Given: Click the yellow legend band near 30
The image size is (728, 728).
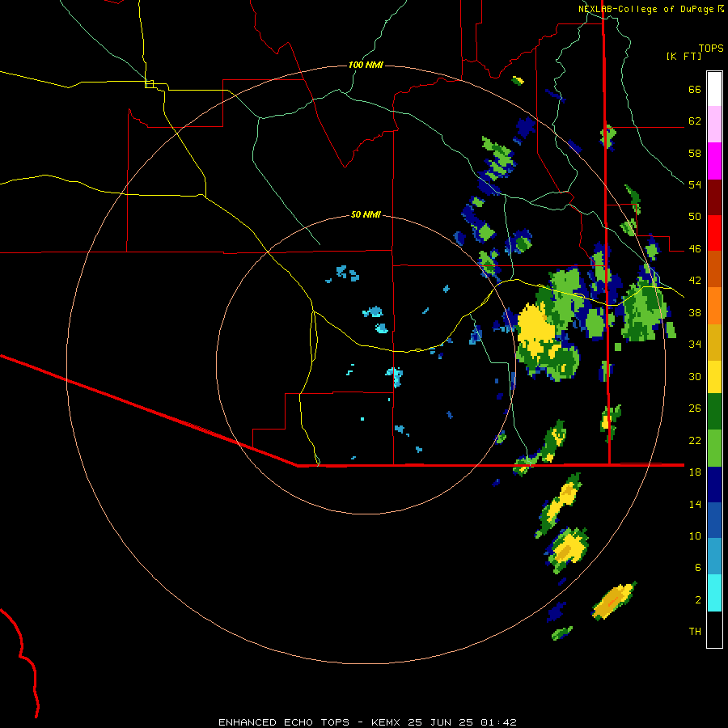Looking at the screenshot, I should (x=714, y=376).
